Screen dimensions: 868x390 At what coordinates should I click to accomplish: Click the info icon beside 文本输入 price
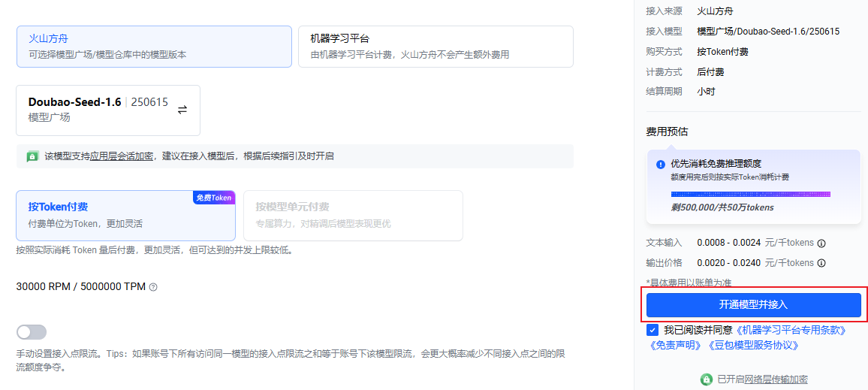821,243
